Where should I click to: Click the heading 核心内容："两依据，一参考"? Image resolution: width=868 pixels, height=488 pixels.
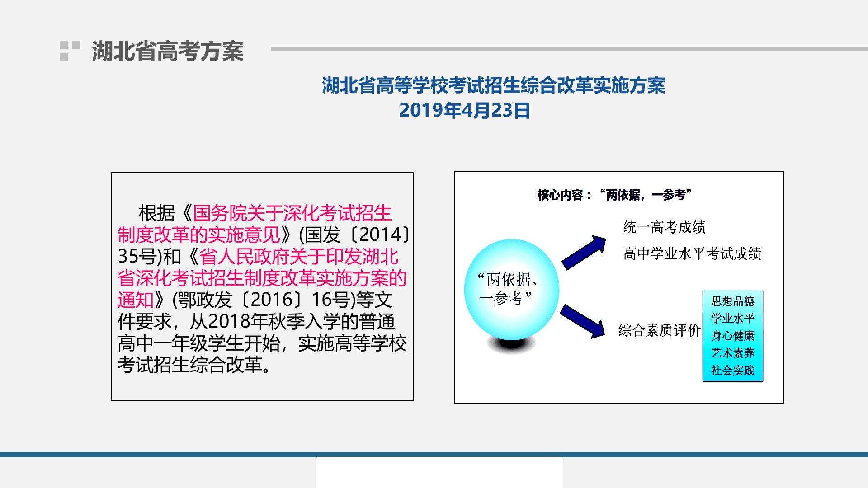614,195
